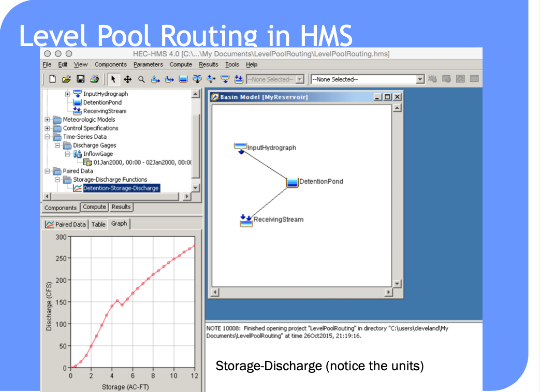Save the project with the floppy disk icon
540x392 pixels.
click(81, 79)
